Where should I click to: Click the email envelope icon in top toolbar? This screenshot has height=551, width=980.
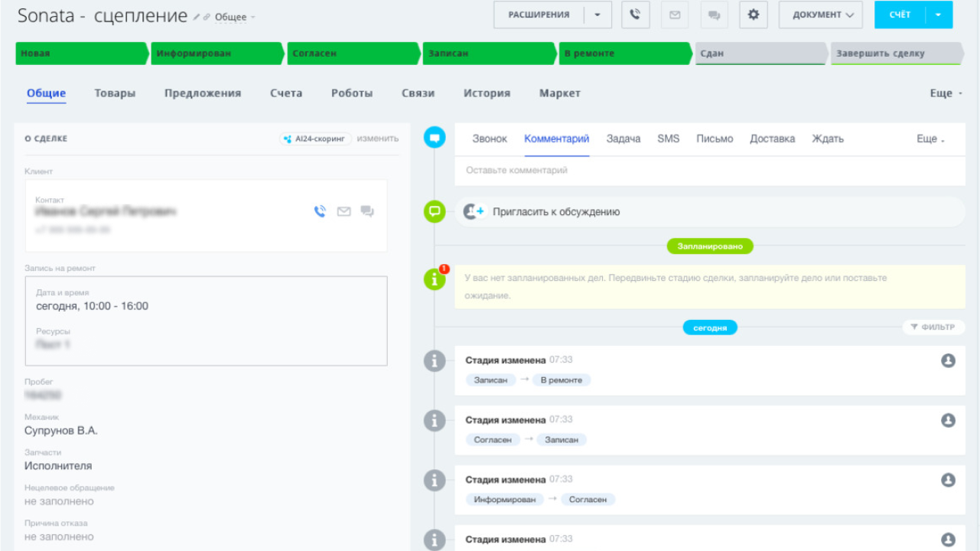point(675,15)
